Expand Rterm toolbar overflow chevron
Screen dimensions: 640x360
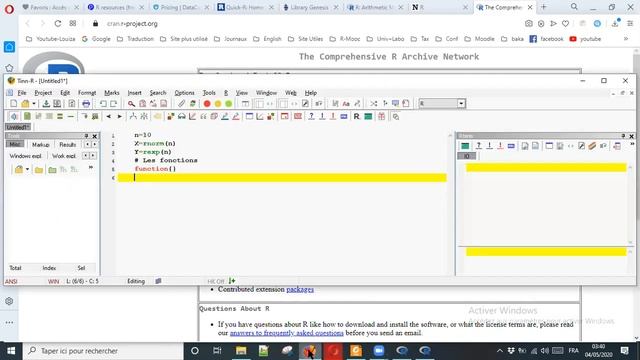click(632, 144)
